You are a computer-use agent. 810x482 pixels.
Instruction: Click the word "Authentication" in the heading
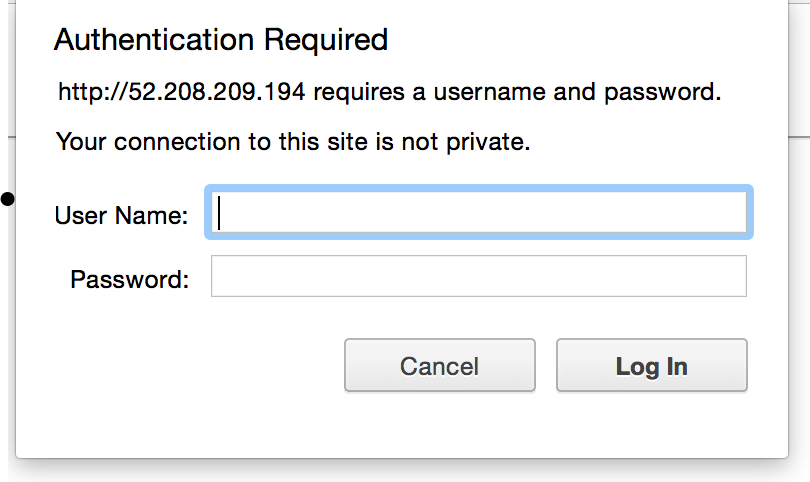point(155,40)
